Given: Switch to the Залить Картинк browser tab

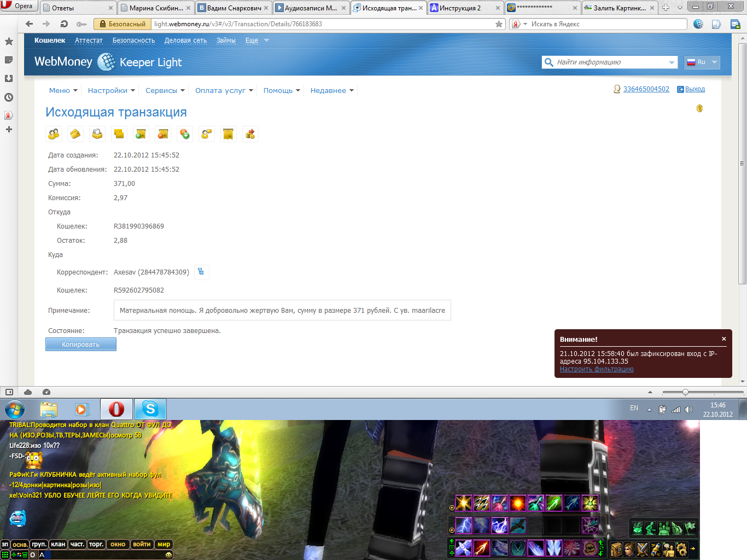Looking at the screenshot, I should point(620,8).
